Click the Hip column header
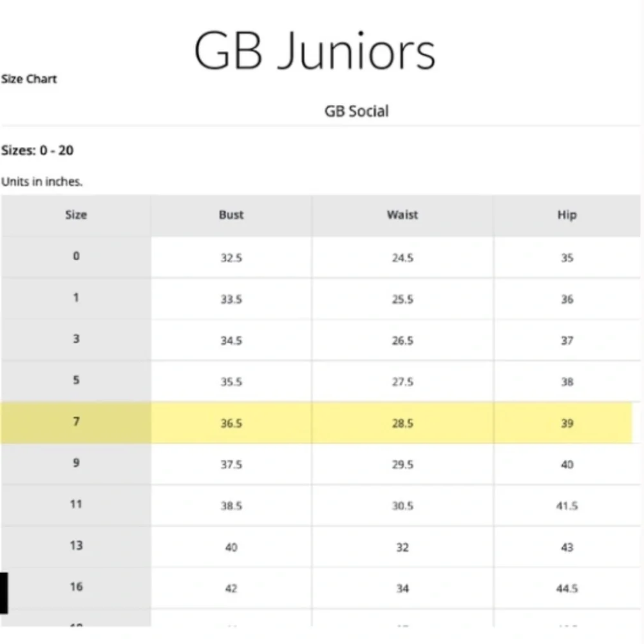 (x=567, y=215)
